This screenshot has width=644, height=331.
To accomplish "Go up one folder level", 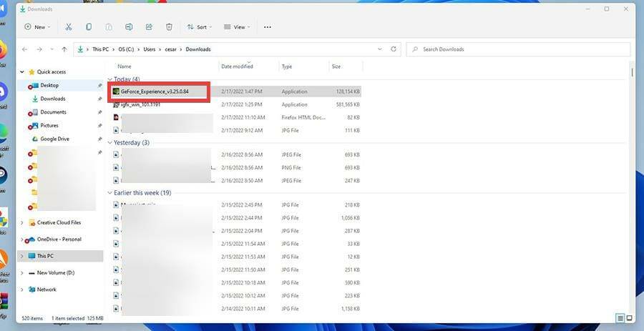I will click(64, 49).
